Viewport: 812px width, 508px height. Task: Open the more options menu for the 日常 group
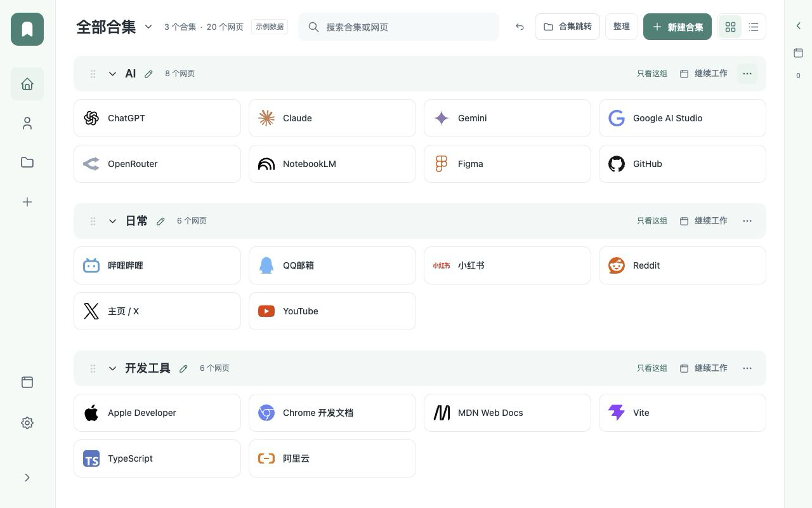(x=747, y=221)
